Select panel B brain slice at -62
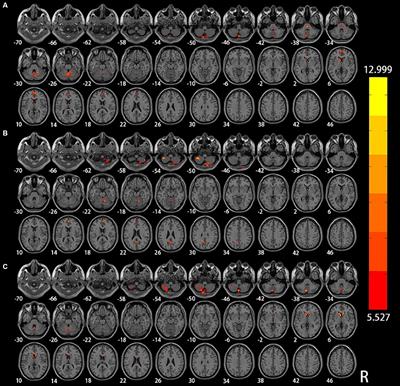This screenshot has width=400, height=386. (103, 152)
